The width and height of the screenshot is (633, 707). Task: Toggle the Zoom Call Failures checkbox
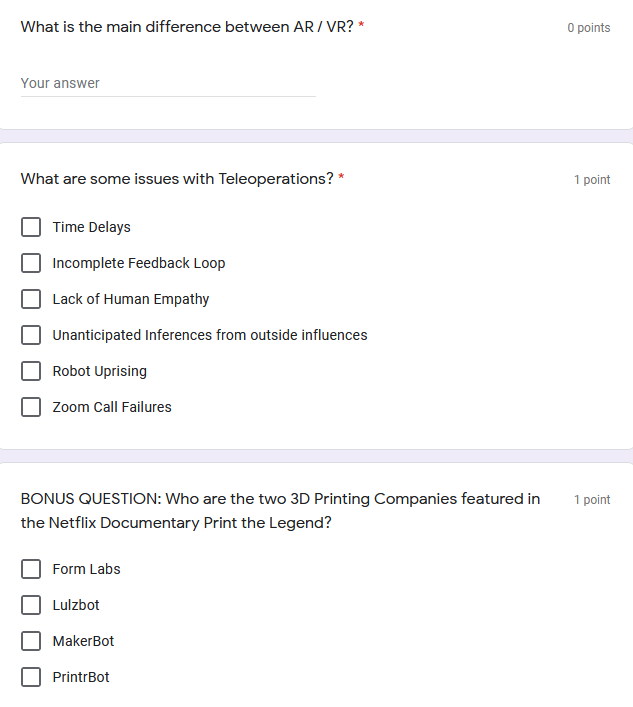(32, 407)
